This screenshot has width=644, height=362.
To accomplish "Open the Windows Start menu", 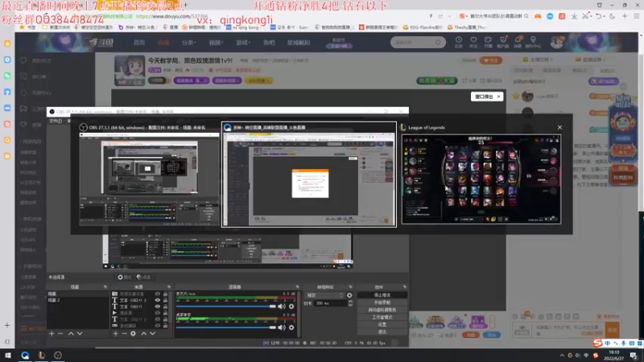I will [8, 356].
